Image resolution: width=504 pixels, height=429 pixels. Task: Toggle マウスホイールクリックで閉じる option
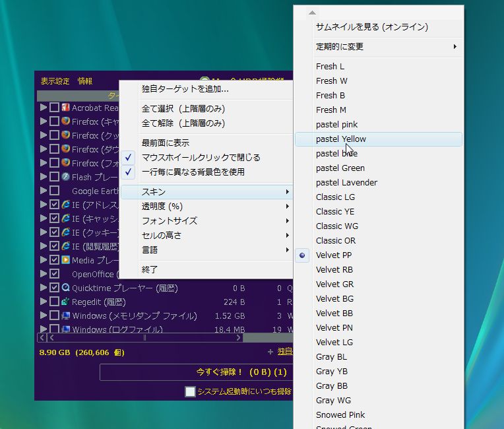point(207,158)
